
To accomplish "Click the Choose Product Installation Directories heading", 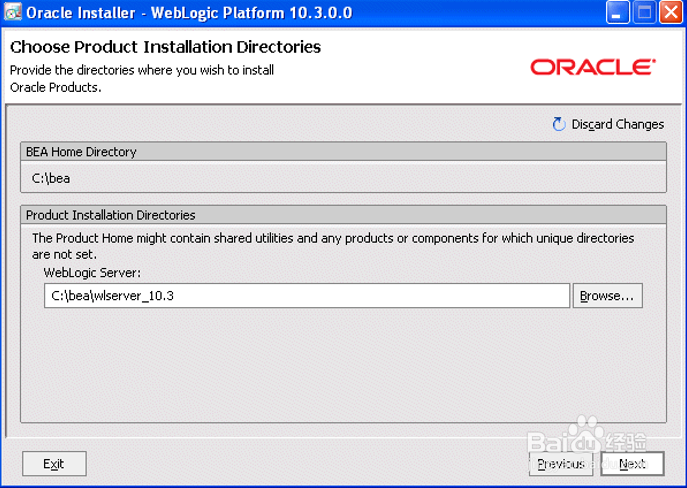I will (x=166, y=47).
